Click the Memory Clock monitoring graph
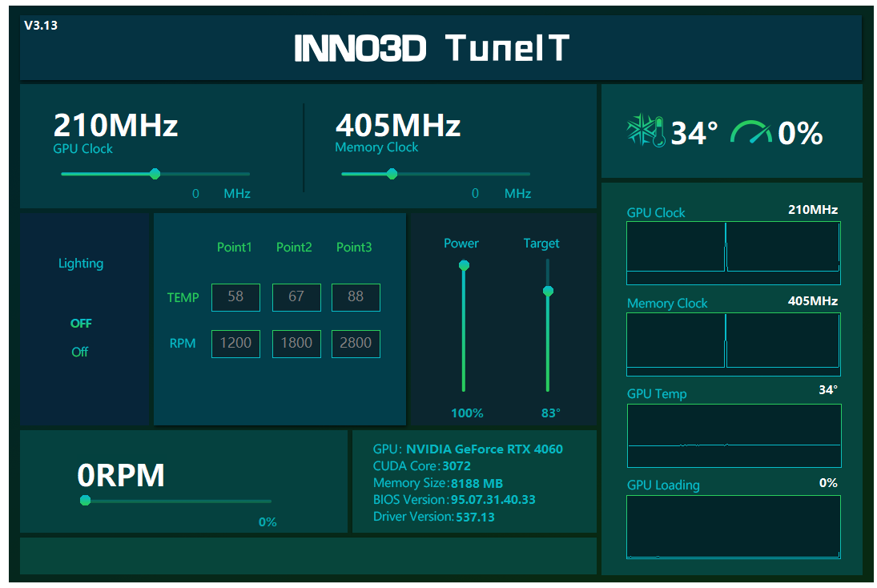877x588 pixels. point(734,344)
